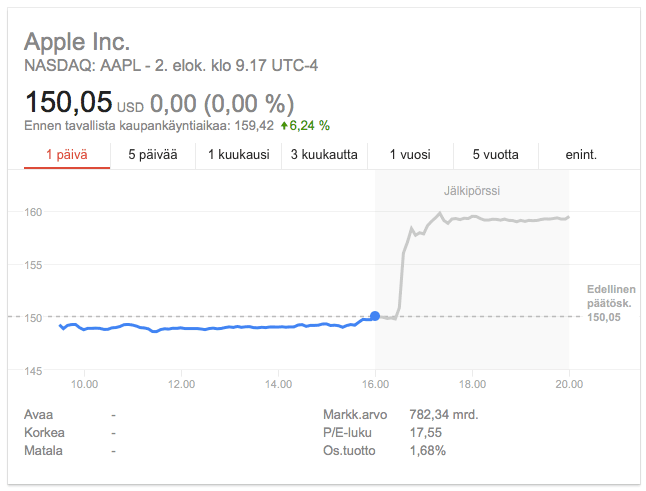The width and height of the screenshot is (646, 491).
Task: Show the 3 kuukautta chart range
Action: (324, 154)
